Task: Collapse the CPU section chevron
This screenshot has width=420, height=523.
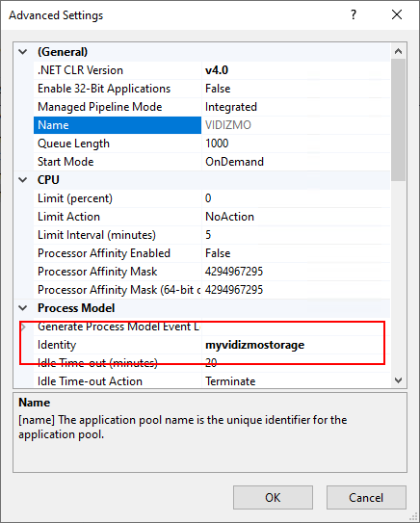Action: [x=23, y=180]
